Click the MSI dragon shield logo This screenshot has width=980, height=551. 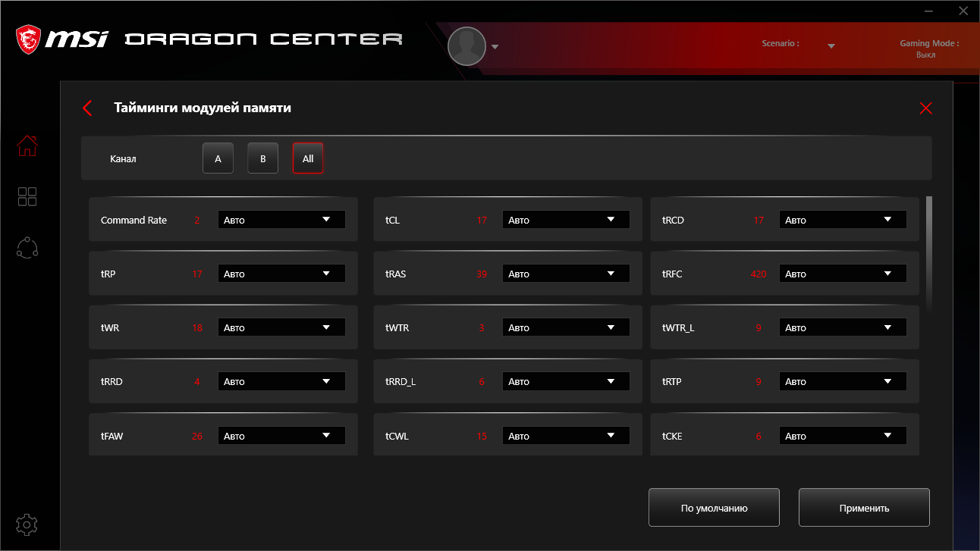[x=28, y=39]
